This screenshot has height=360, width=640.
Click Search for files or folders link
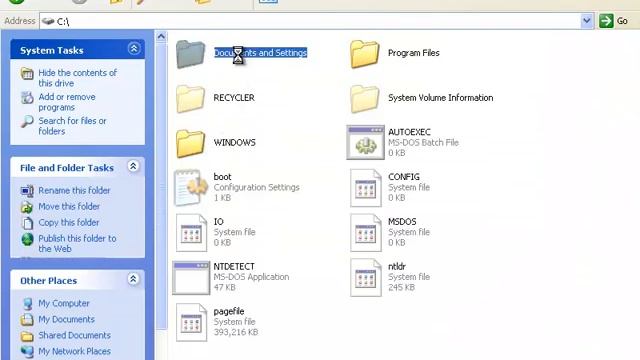[x=72, y=126]
